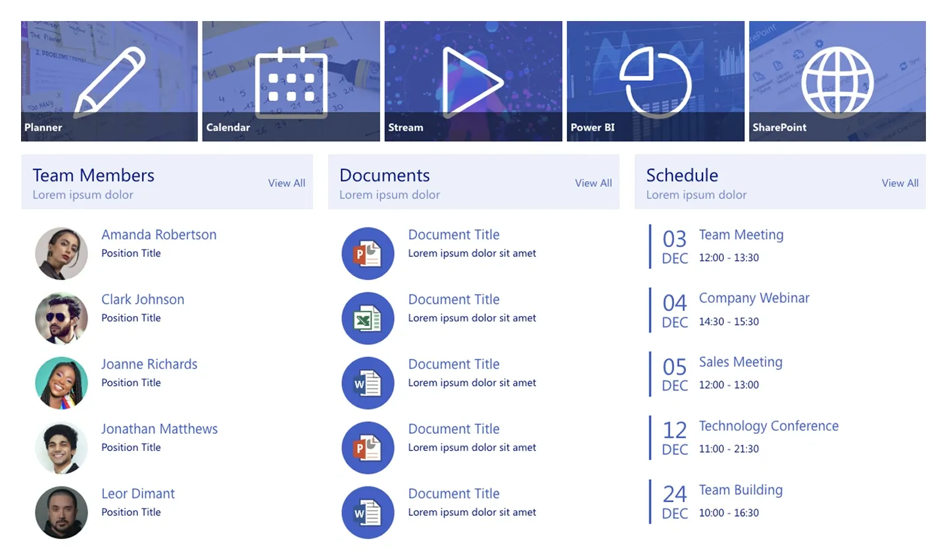Open the SharePoint globe icon tile
Viewport: 947px width, 560px height.
pyautogui.click(x=838, y=83)
